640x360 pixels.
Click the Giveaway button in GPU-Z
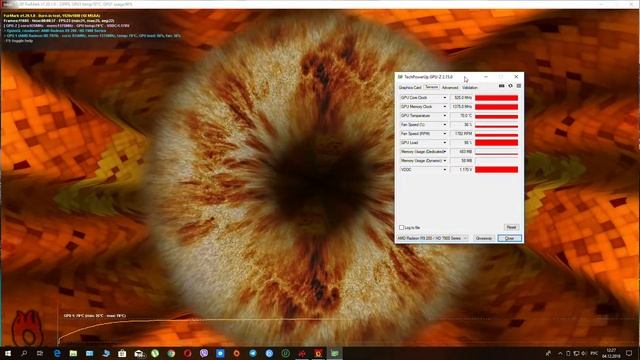(x=484, y=238)
